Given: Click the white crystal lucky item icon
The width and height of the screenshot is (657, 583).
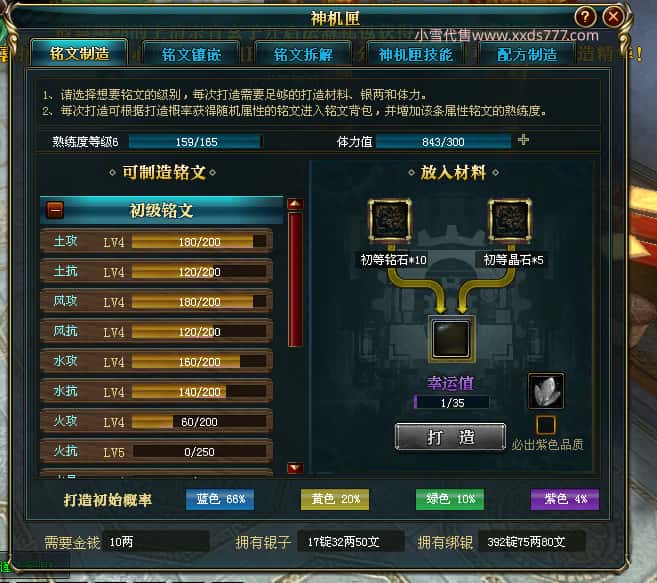Looking at the screenshot, I should tap(546, 391).
